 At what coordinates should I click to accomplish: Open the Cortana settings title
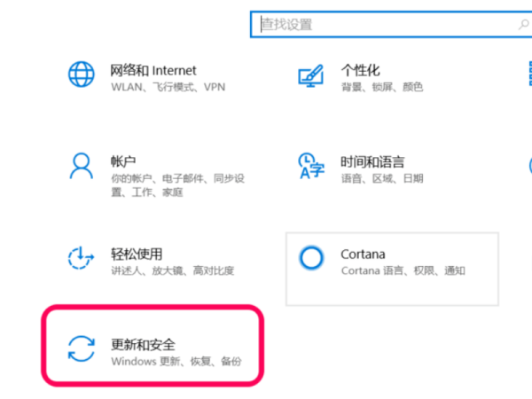(x=363, y=254)
